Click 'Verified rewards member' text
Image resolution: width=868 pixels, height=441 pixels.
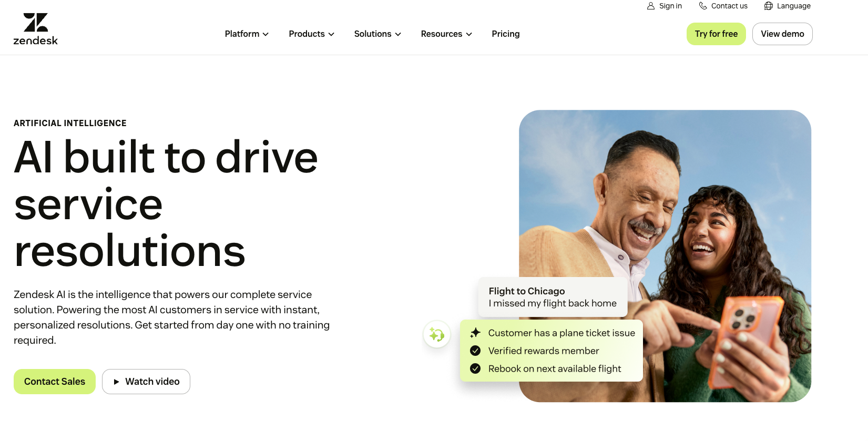click(x=544, y=351)
